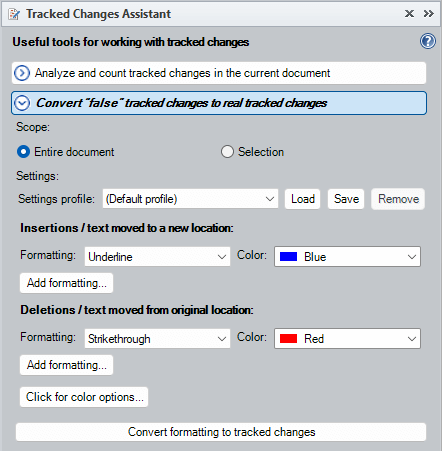Viewport: 442px width, 451px height.
Task: Click Add formatting under Deletions
Action: [67, 365]
